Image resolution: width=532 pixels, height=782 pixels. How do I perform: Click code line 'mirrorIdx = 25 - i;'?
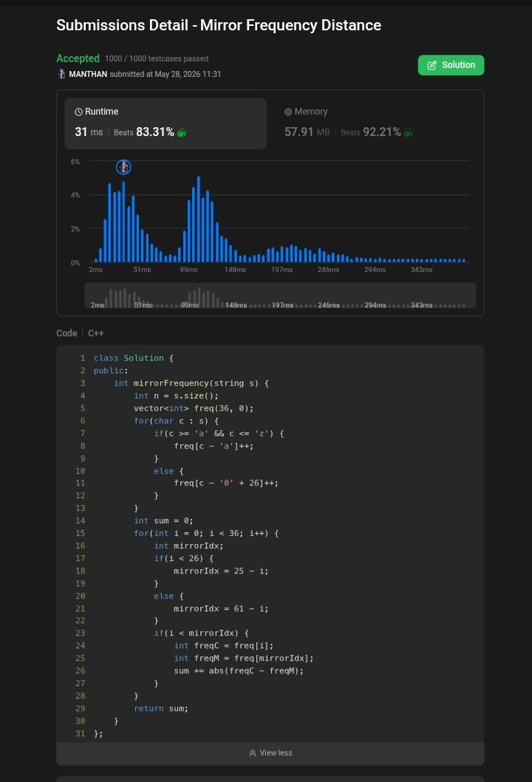coord(221,571)
